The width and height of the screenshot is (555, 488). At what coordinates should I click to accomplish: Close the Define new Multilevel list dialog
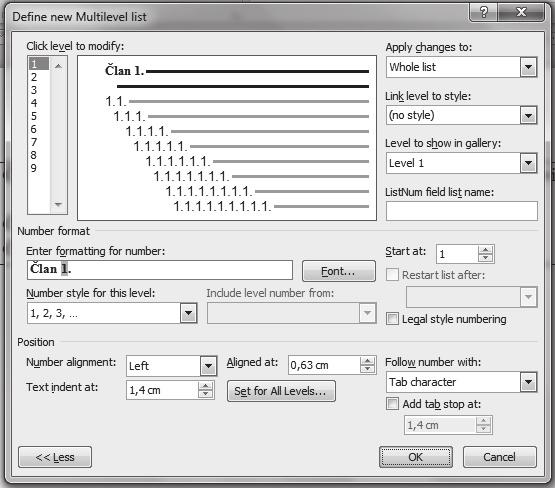(x=521, y=13)
